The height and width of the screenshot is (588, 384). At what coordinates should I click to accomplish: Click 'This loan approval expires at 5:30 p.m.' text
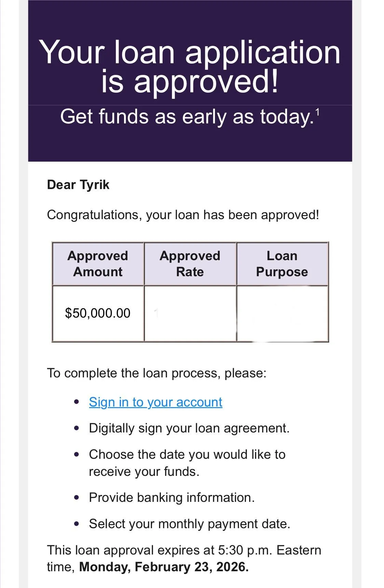tap(184, 550)
